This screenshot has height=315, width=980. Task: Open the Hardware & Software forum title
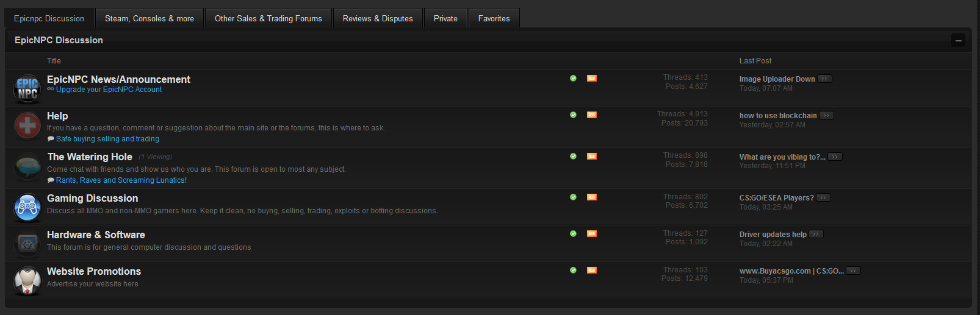[96, 235]
